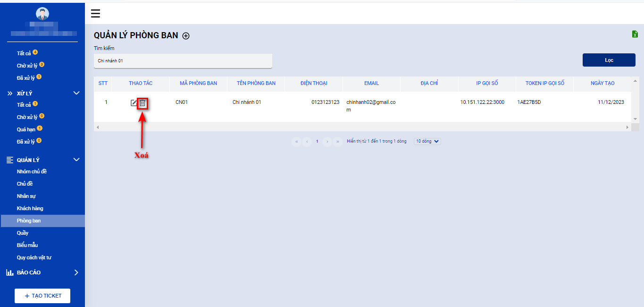Click the 1AE27B5D token cell
The image size is (644, 307).
[x=529, y=102]
